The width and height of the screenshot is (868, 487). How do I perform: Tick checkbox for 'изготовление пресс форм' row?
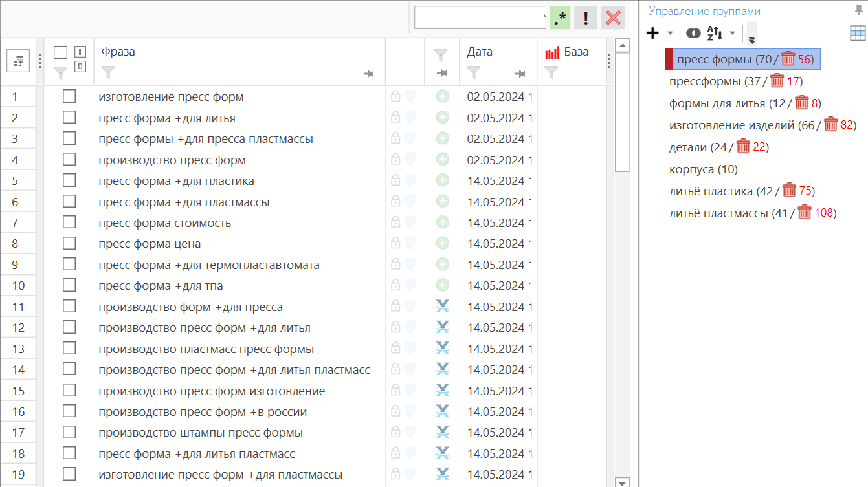[69, 96]
